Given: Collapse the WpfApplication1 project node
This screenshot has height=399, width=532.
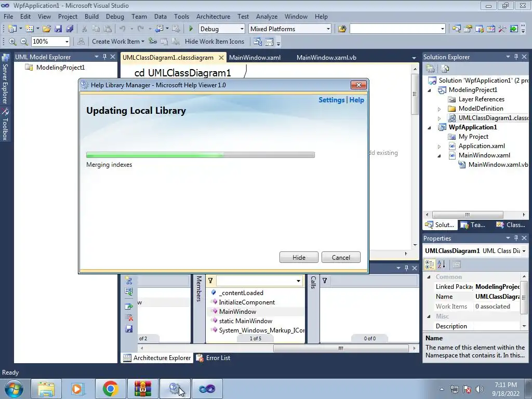Looking at the screenshot, I should (429, 128).
